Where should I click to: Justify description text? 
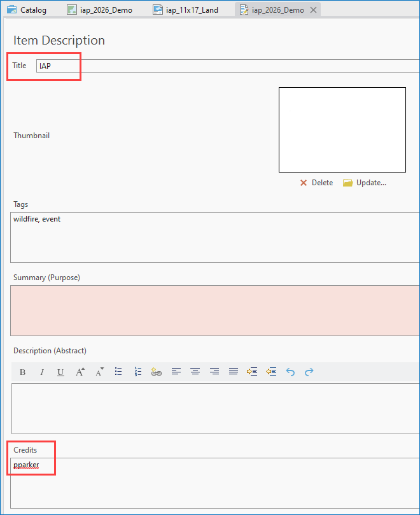click(234, 372)
